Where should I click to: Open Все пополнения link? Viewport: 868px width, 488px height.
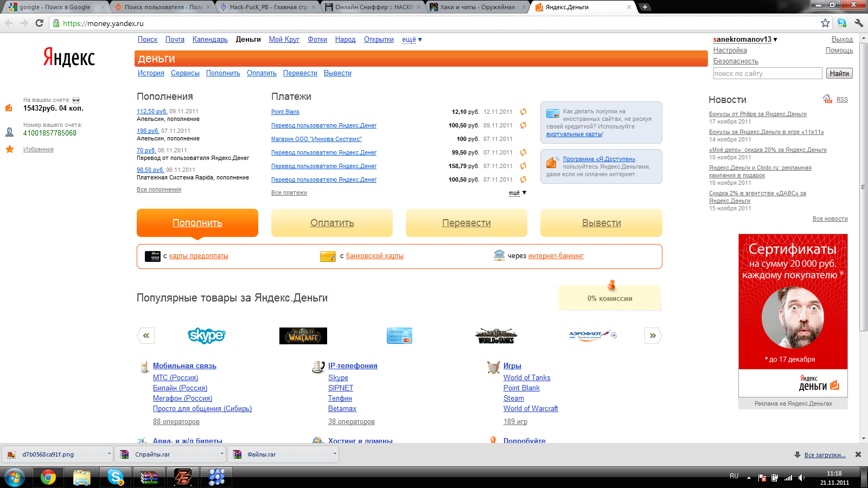click(159, 190)
